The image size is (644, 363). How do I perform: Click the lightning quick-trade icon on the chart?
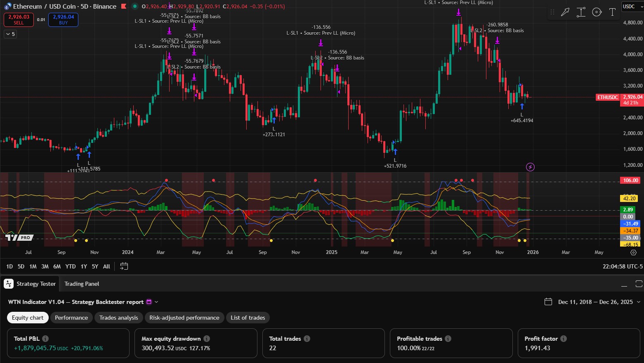pyautogui.click(x=531, y=167)
